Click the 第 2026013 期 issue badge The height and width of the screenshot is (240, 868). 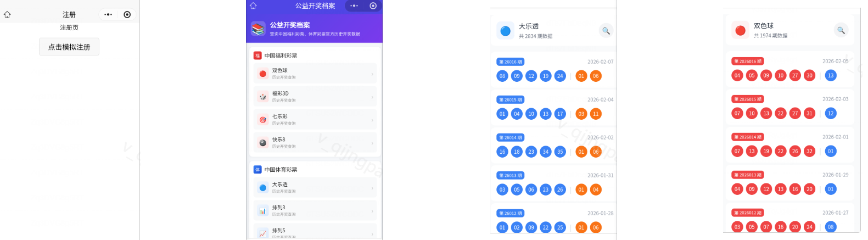point(748,175)
